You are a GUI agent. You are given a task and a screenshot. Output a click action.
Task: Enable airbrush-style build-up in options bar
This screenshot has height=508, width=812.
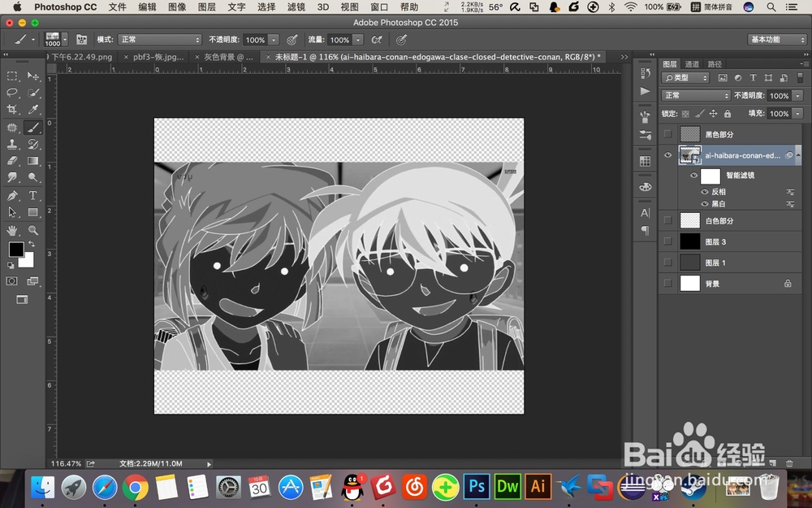click(x=377, y=39)
